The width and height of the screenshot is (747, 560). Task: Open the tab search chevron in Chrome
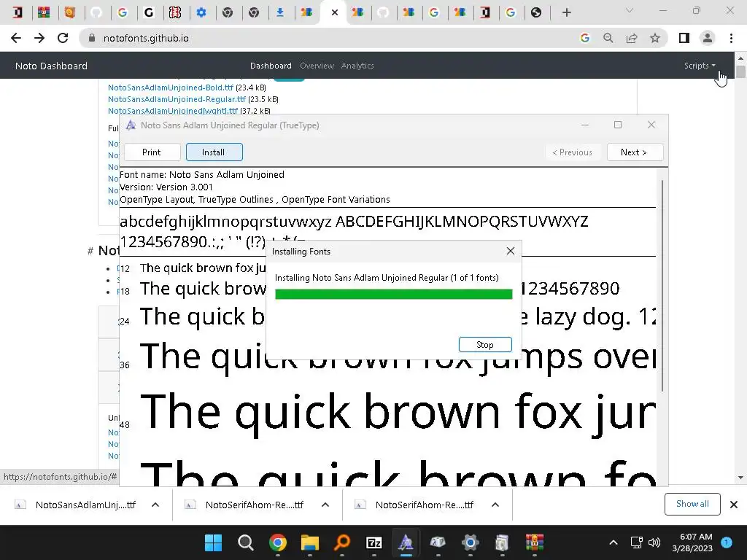(630, 10)
